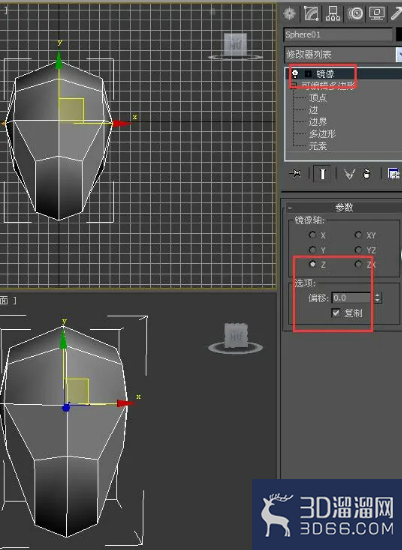Select the Z mirror axis

pyautogui.click(x=312, y=264)
